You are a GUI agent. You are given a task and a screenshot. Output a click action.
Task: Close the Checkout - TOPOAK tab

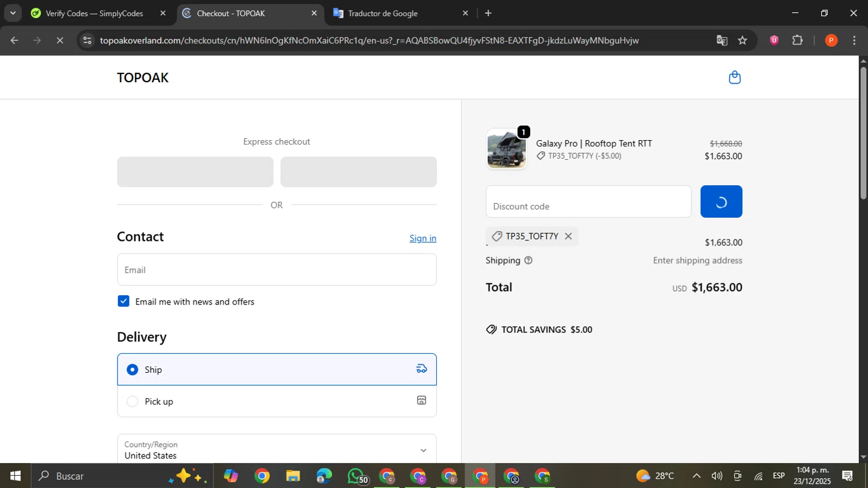314,13
